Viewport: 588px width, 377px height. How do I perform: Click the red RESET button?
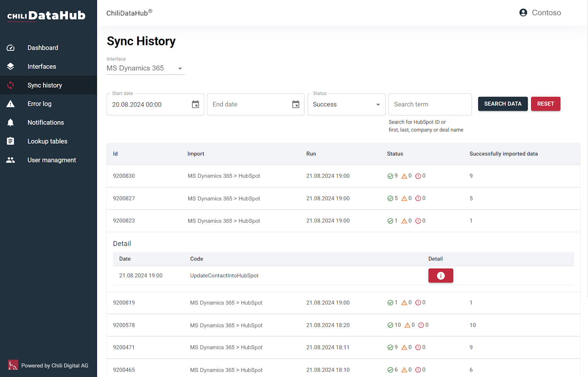pyautogui.click(x=546, y=104)
